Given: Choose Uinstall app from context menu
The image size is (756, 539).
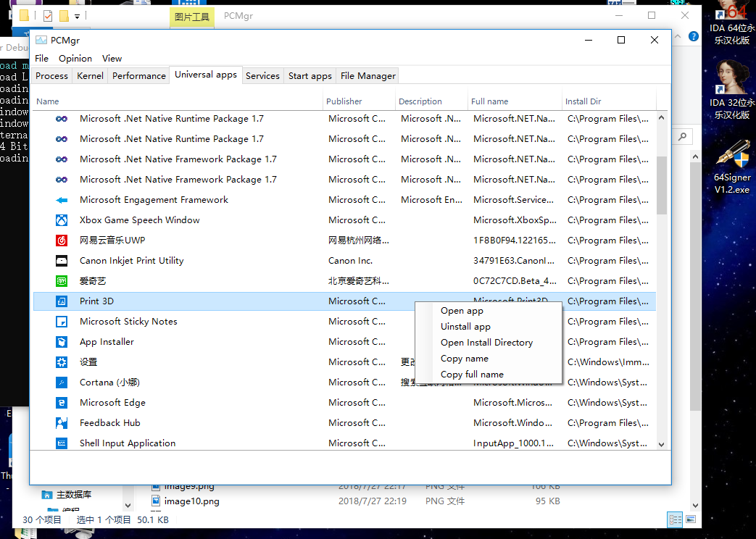Looking at the screenshot, I should pos(489,327).
